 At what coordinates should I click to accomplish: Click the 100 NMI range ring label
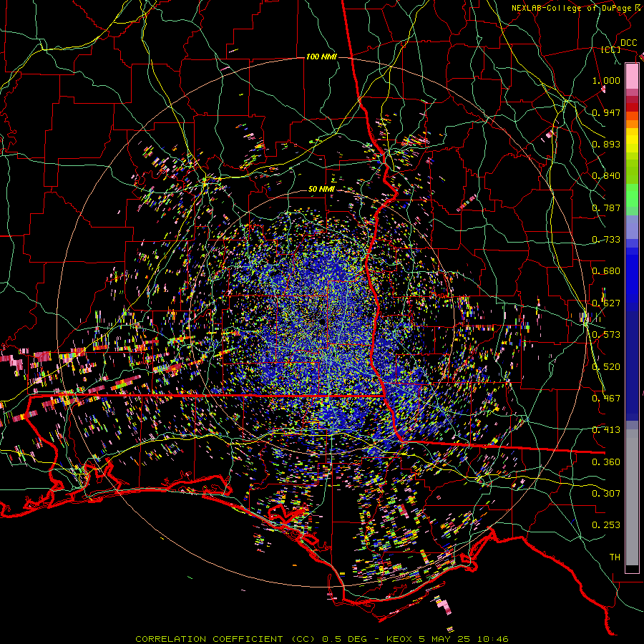tap(321, 57)
